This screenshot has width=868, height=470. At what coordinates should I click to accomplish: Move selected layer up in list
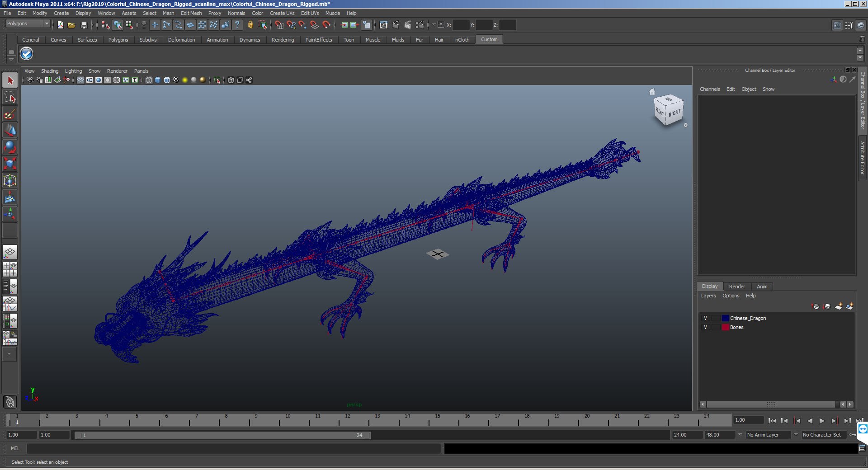point(816,306)
